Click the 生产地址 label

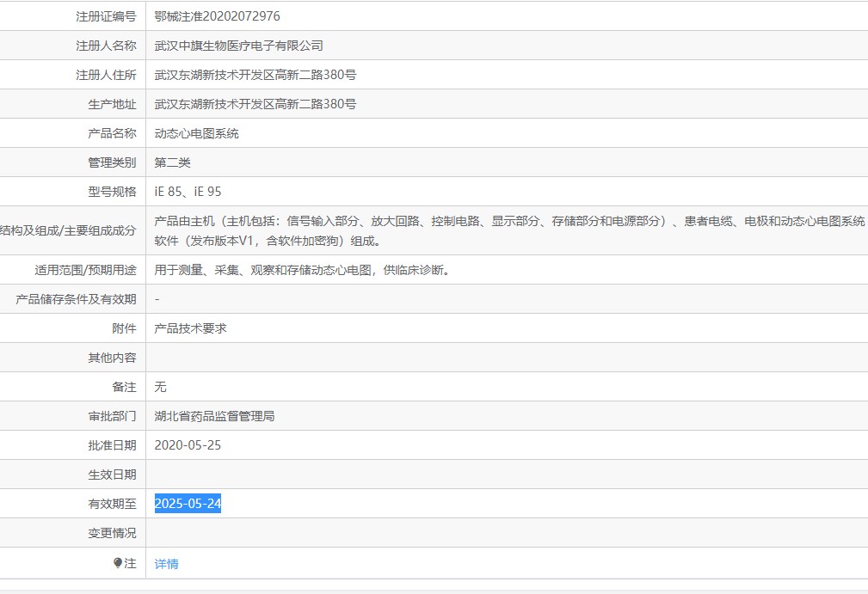click(112, 104)
